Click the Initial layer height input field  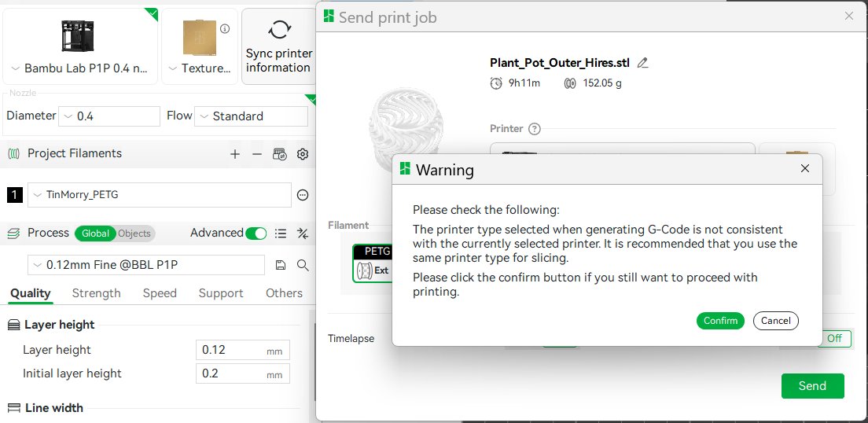(242, 373)
